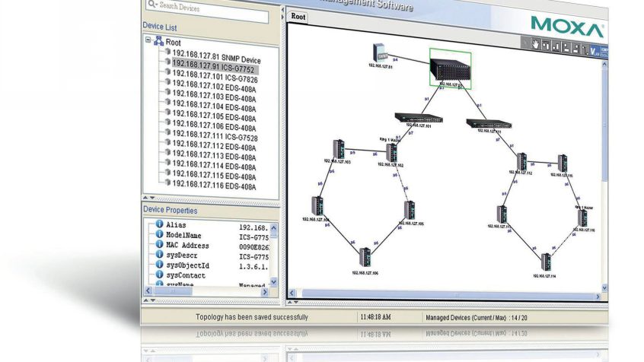Screen dimensions: 644x362
Task: Open the VLAN view button
Action: [x=595, y=51]
